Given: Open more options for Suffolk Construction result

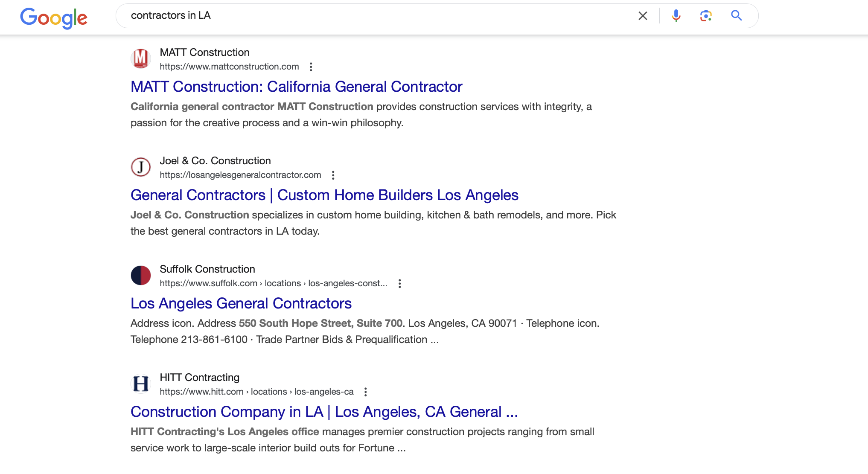Looking at the screenshot, I should pyautogui.click(x=400, y=284).
